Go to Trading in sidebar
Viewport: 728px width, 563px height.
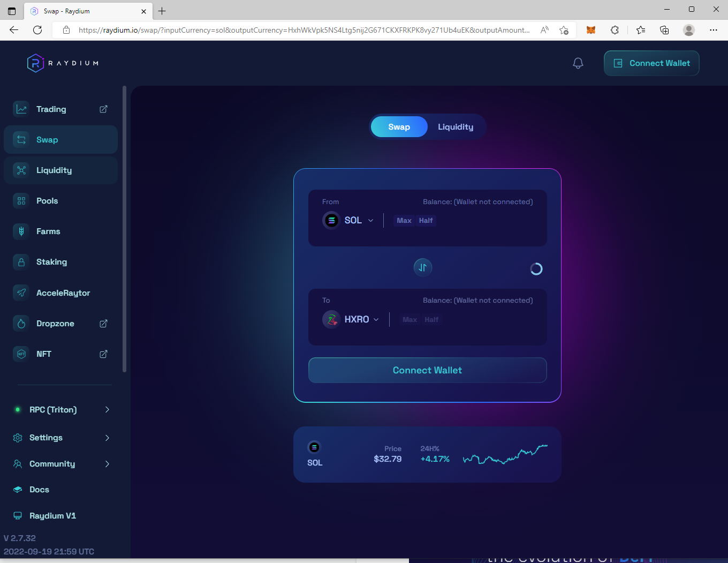point(60,109)
